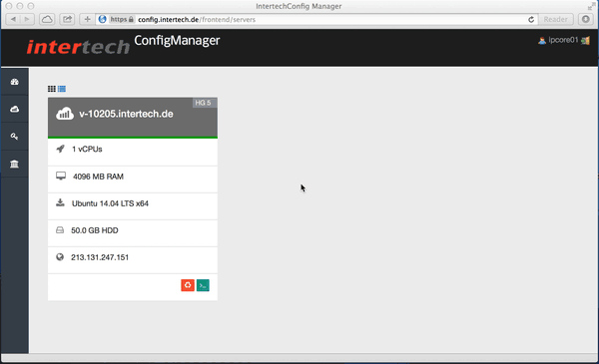The image size is (599, 364).
Task: Switch to list view layout
Action: pyautogui.click(x=62, y=89)
